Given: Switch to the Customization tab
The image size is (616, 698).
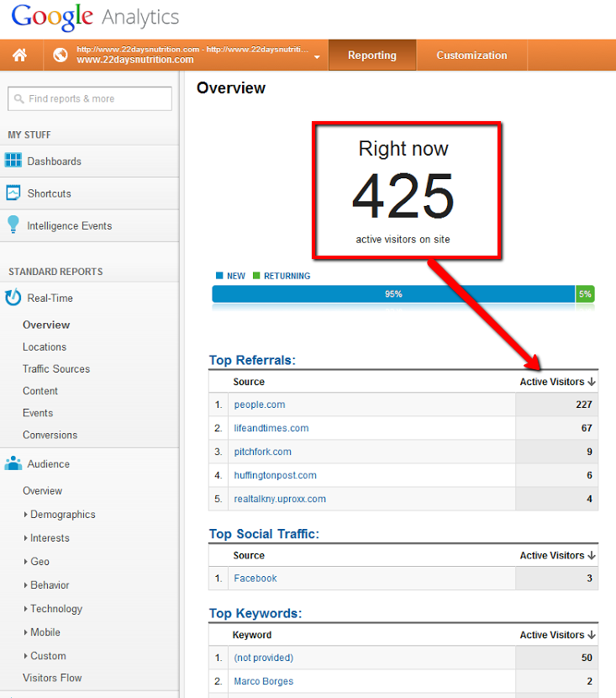Looking at the screenshot, I should 471,56.
